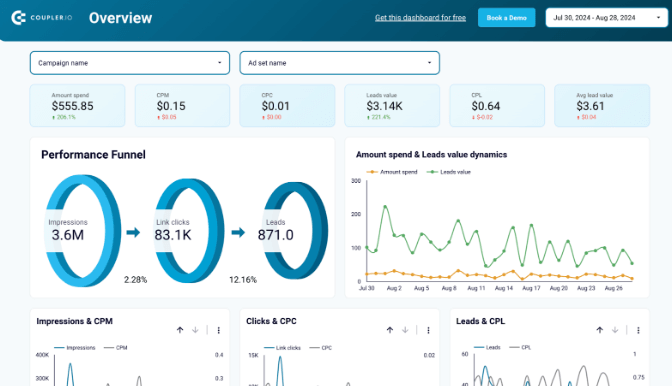Click the Avg lead value $3.61 scorecard

pos(602,105)
